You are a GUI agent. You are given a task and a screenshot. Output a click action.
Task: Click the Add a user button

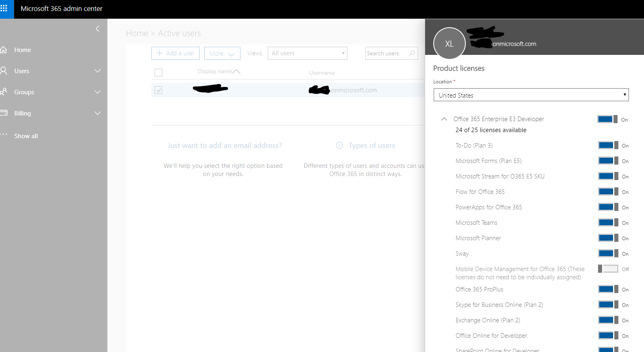[x=175, y=53]
